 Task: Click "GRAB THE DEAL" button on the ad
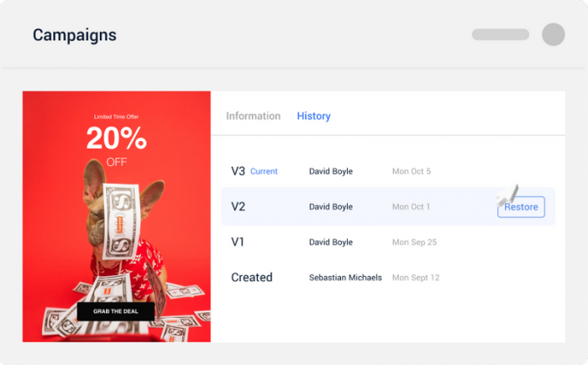click(116, 311)
